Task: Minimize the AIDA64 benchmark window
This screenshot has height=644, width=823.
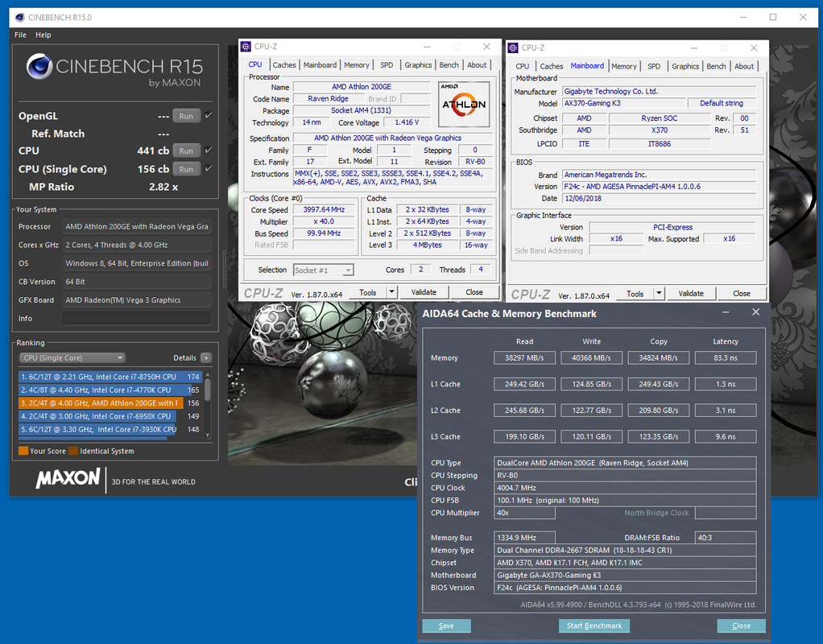Action: 726,313
